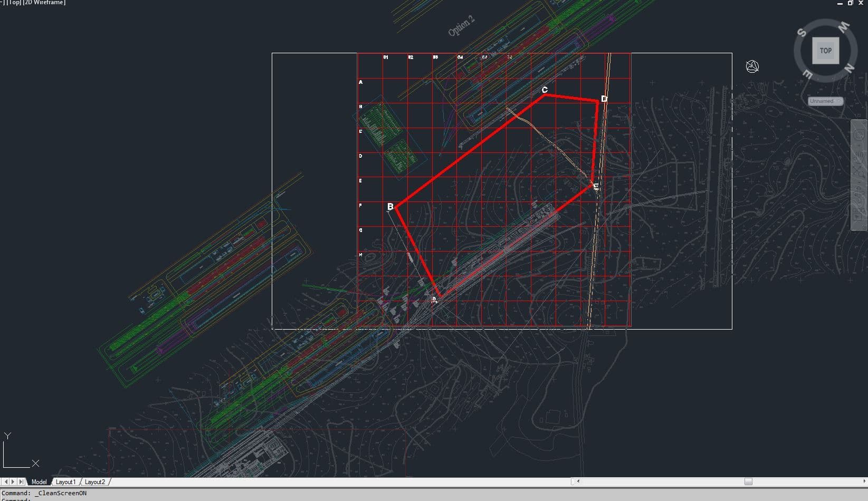This screenshot has height=501, width=868.
Task: Click the horizontal scrollbar right arrow
Action: point(864,481)
